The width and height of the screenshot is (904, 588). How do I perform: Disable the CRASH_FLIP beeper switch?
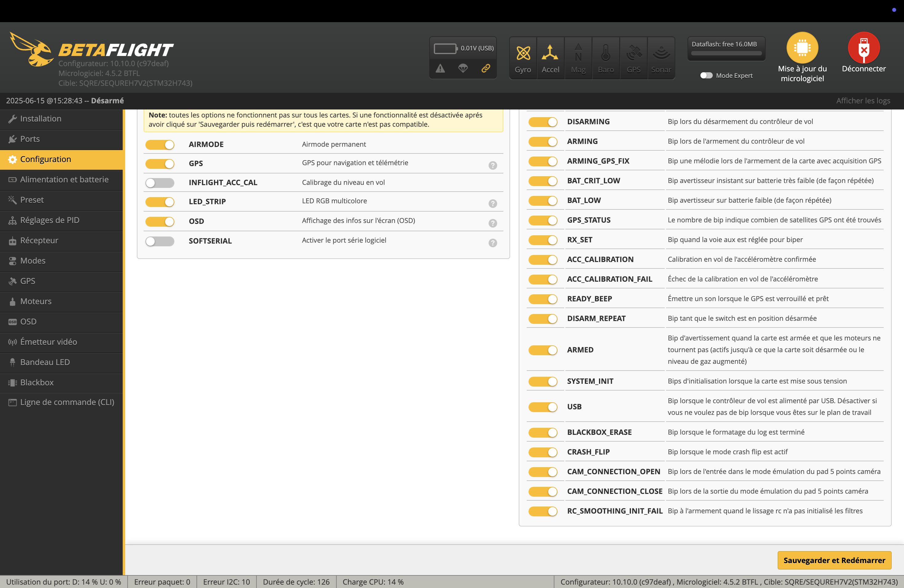click(x=543, y=452)
